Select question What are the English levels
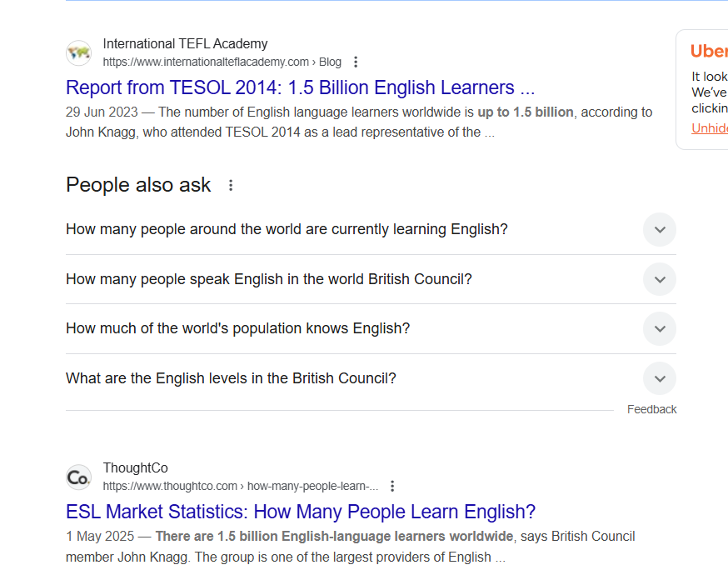 pos(231,378)
